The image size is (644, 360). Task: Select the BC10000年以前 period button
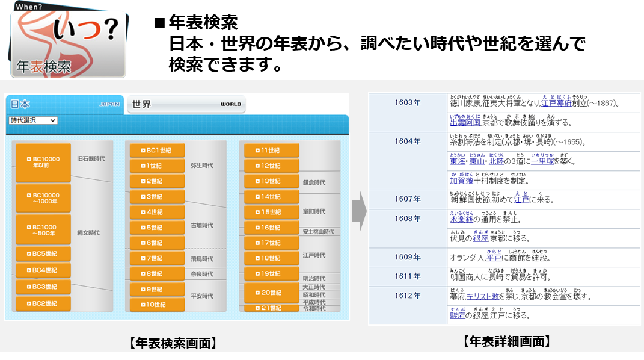tap(43, 163)
